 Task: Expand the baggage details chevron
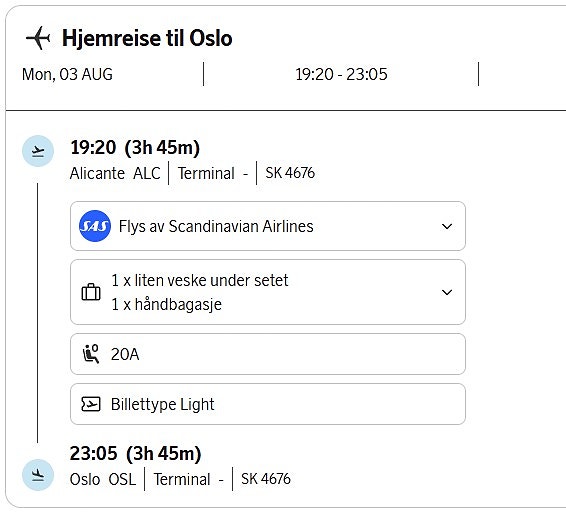click(x=447, y=292)
